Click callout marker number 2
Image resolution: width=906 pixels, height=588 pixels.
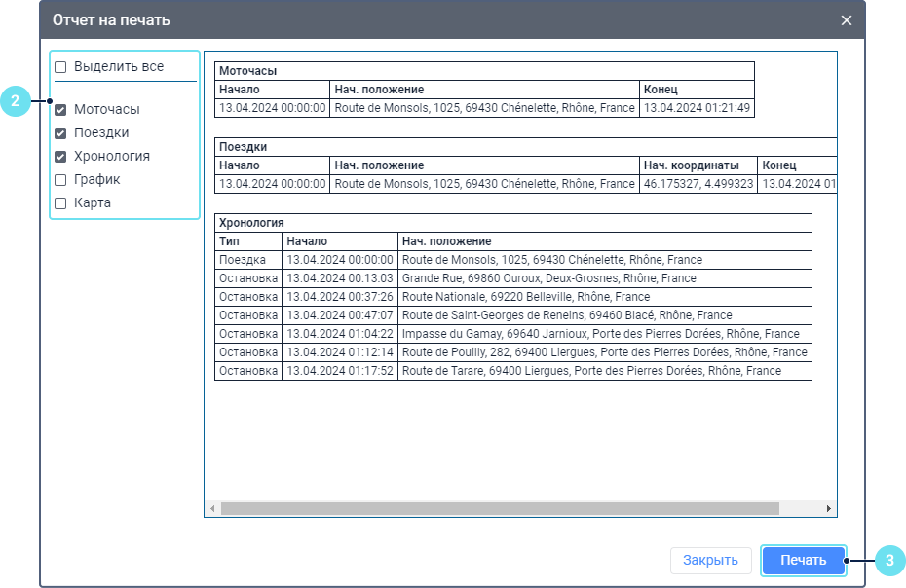click(15, 100)
